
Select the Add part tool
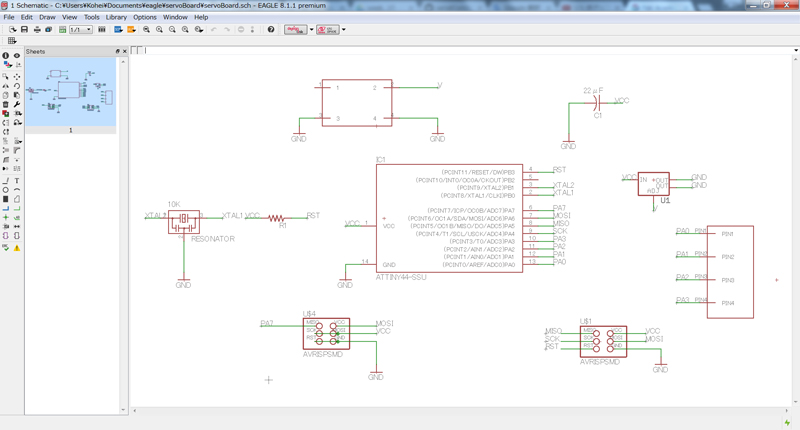click(6, 113)
